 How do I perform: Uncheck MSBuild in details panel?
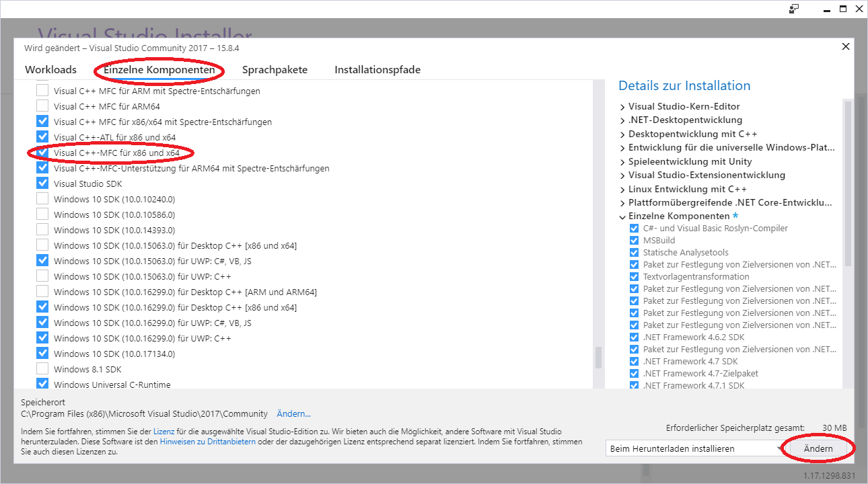click(x=634, y=241)
